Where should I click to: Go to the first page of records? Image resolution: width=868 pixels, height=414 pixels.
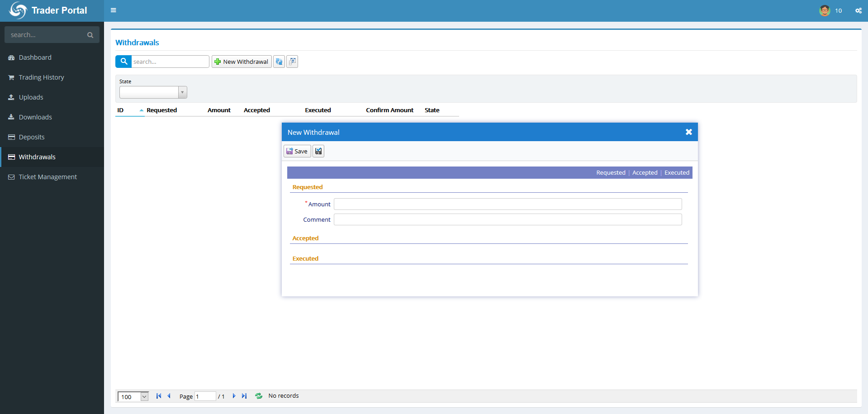(x=159, y=396)
